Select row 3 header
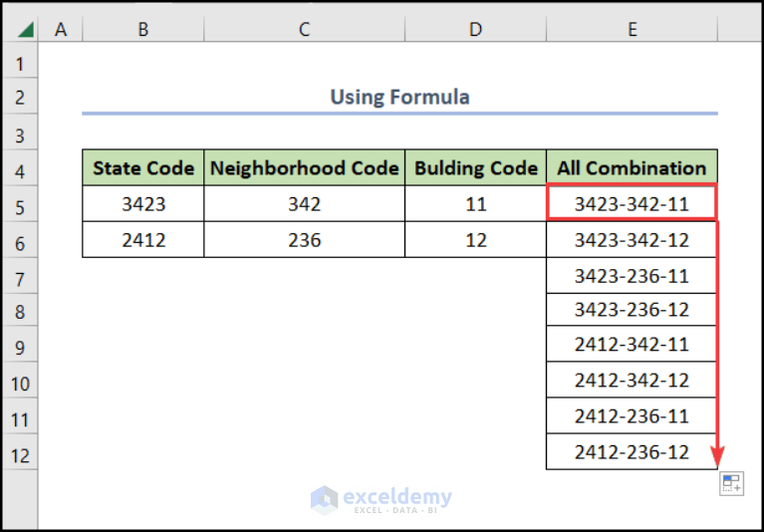Screen dimensions: 764x532 [20, 133]
